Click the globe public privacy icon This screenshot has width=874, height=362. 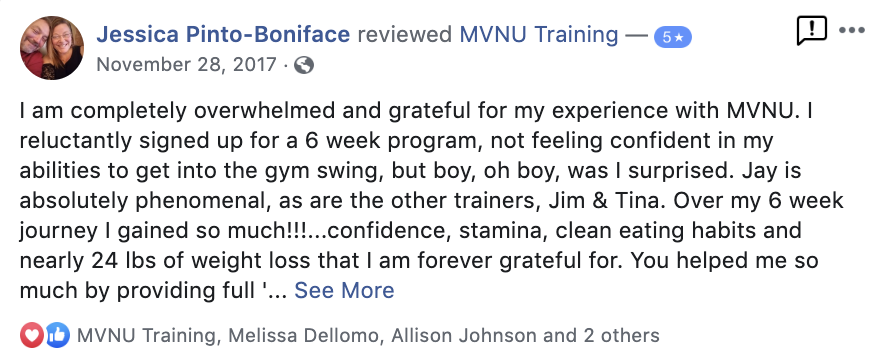[x=304, y=65]
